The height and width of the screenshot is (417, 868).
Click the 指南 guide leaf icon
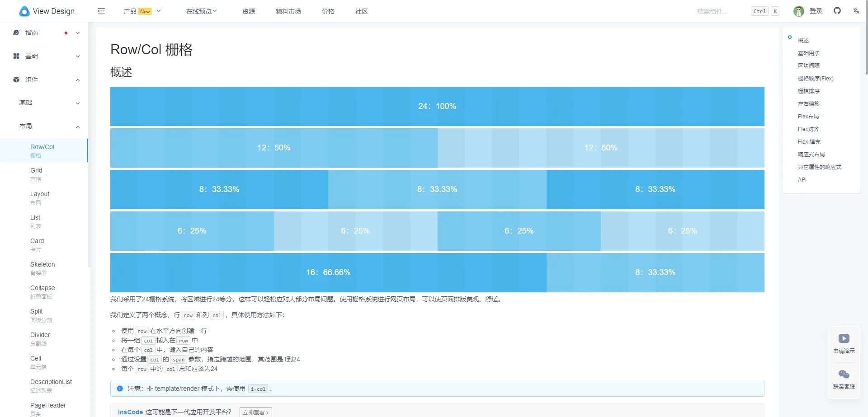16,33
